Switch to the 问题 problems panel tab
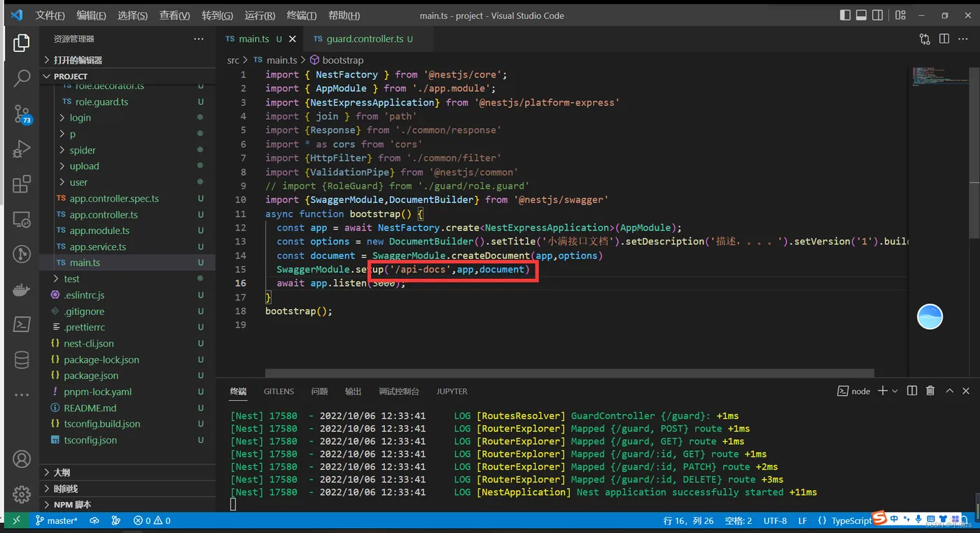980x533 pixels. 319,392
